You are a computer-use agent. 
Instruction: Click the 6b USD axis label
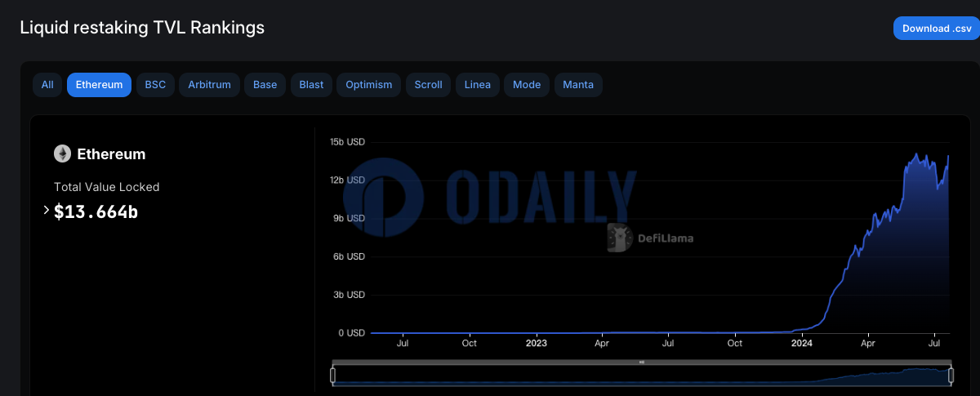[x=350, y=256]
